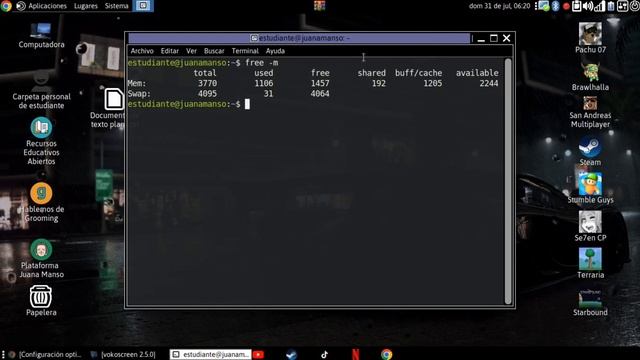Click the date and time clock
640x360 pixels.
(x=499, y=6)
